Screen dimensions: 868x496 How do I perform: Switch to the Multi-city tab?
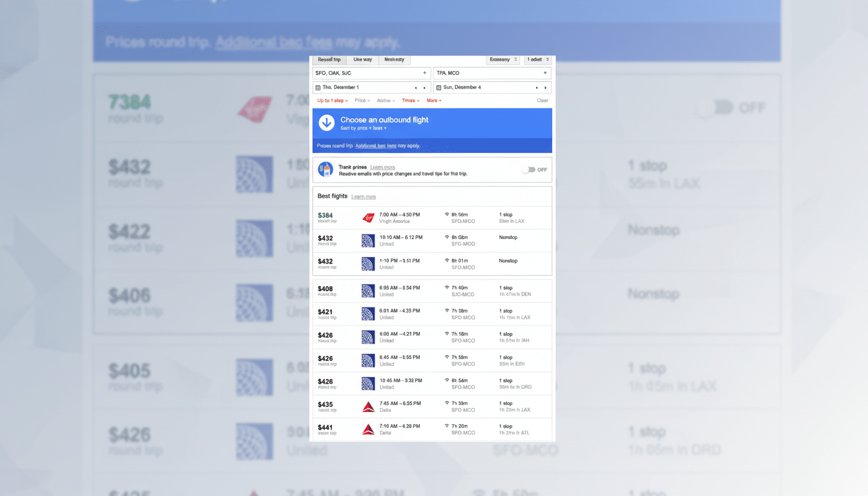click(395, 59)
